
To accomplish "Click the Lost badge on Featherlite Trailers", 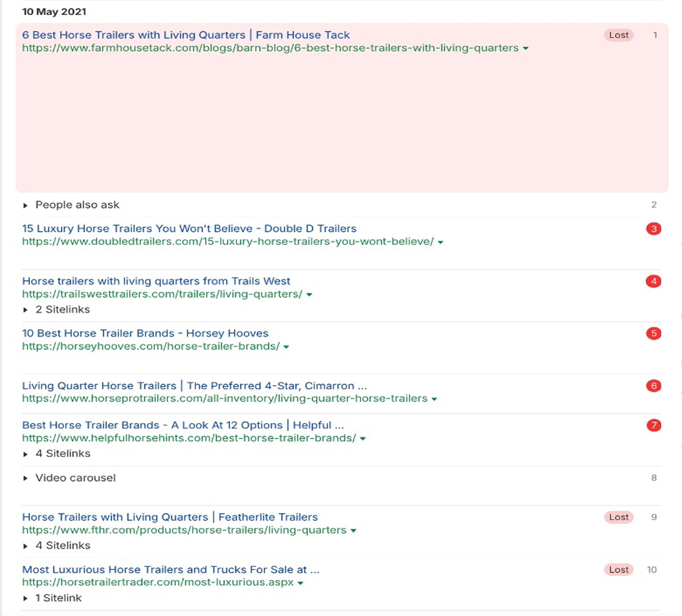I will 619,517.
